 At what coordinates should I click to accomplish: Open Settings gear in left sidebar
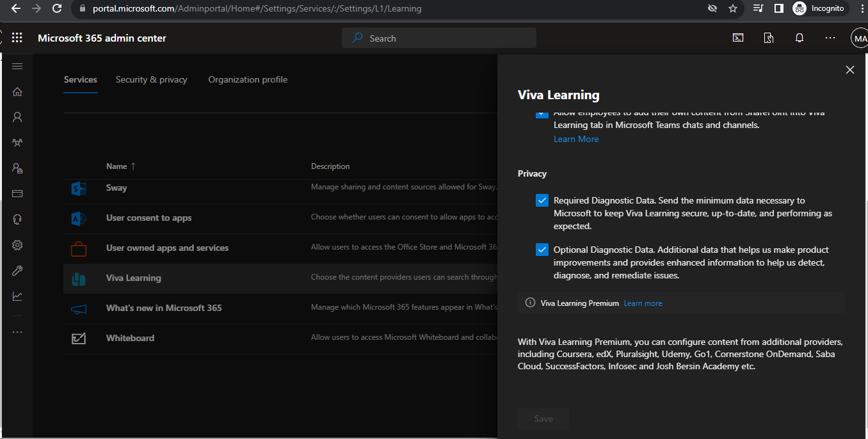click(17, 245)
